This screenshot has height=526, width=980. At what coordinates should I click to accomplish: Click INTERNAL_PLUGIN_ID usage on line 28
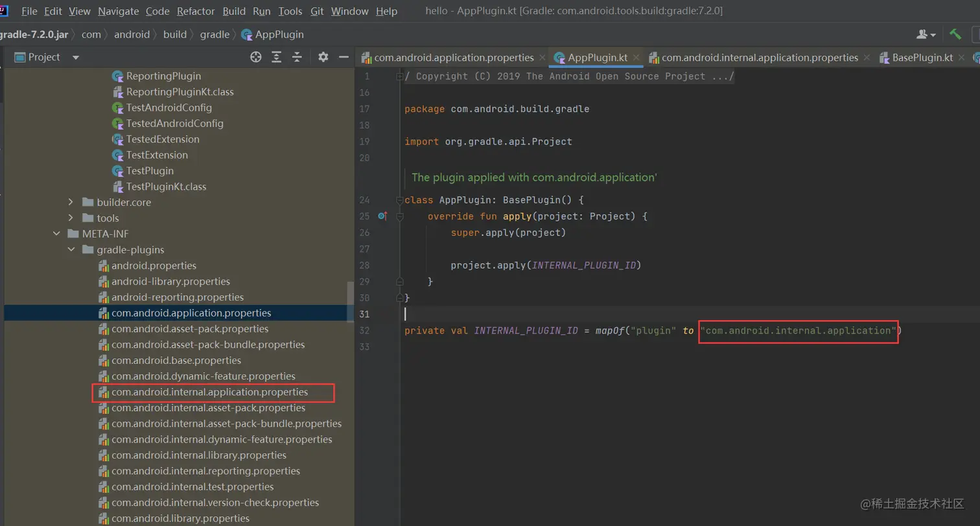[x=584, y=266]
